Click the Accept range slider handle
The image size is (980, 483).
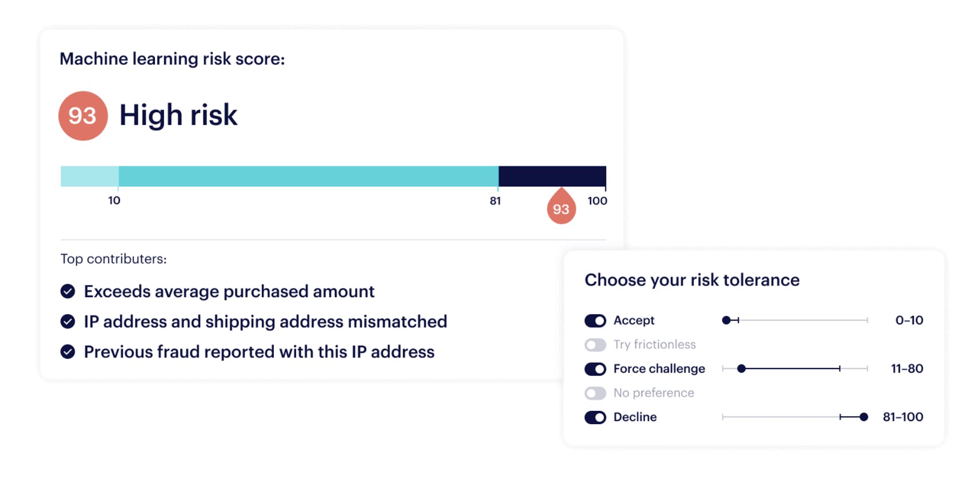tap(726, 320)
